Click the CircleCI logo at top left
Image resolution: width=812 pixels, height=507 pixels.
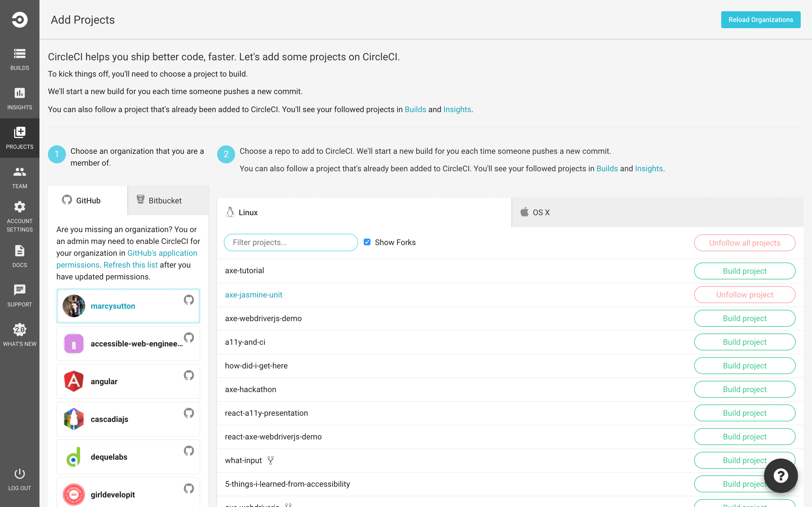pos(19,19)
